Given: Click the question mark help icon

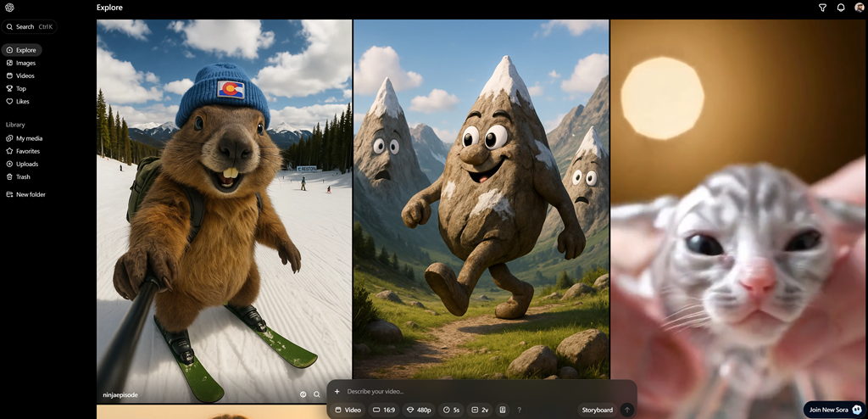Looking at the screenshot, I should pos(519,410).
